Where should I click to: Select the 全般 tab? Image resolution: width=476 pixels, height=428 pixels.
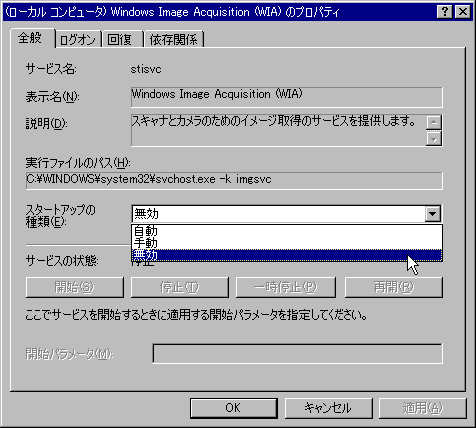32,38
